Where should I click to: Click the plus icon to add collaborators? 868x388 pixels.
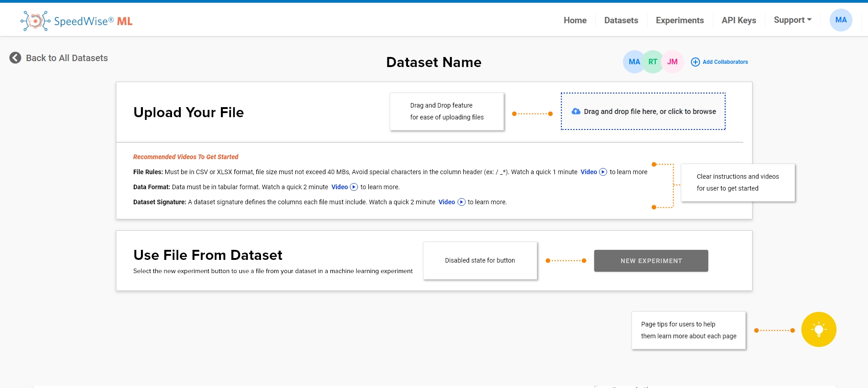pos(695,62)
